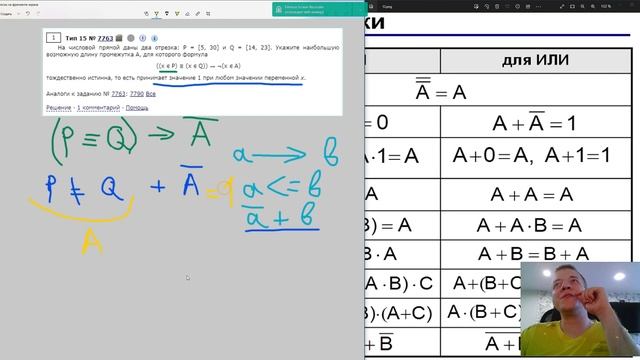Image resolution: width=640 pixels, height=360 pixels.
Task: Click the document icon in dark viewer toolbar
Action: pyautogui.click(x=371, y=7)
